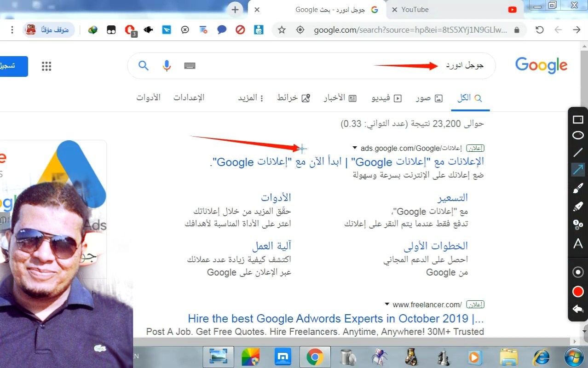
Task: Open the الأدوات (Tools) menu
Action: 148,98
